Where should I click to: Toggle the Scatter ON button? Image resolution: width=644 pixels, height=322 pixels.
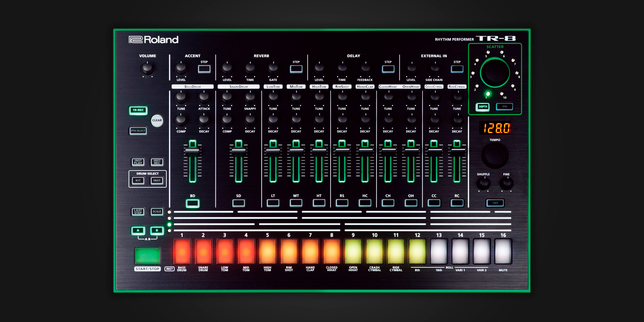pos(504,107)
